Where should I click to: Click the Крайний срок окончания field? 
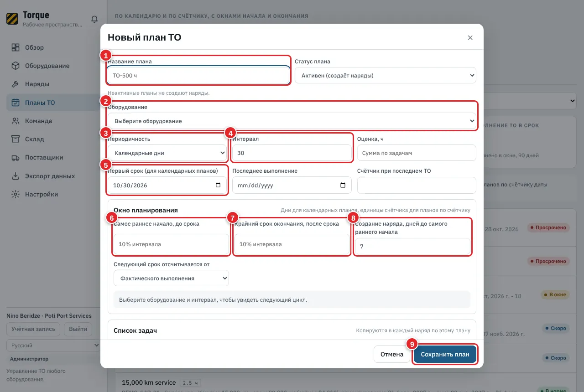(292, 244)
